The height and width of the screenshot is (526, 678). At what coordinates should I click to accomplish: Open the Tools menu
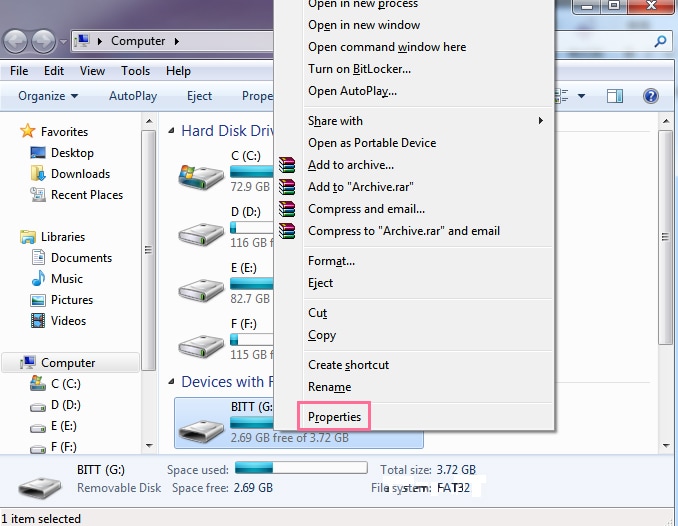[x=135, y=71]
